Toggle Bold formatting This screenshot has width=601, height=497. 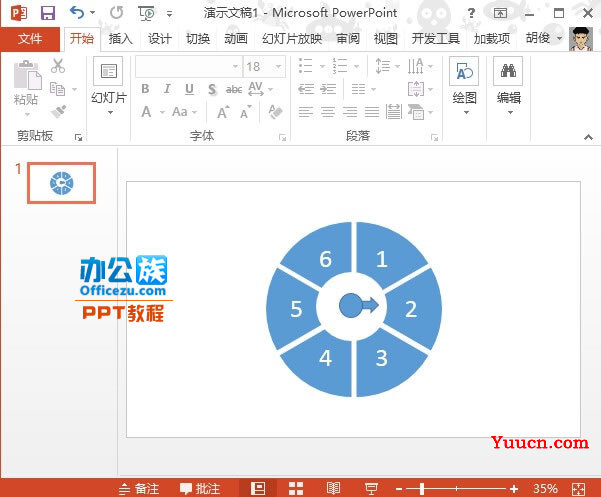coord(145,89)
